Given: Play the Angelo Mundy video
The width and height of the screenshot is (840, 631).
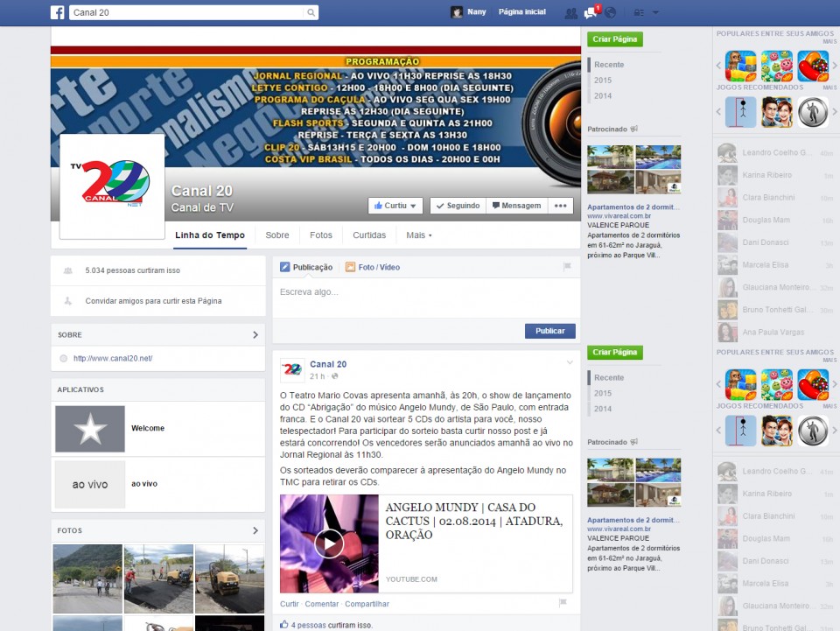Looking at the screenshot, I should tap(329, 543).
